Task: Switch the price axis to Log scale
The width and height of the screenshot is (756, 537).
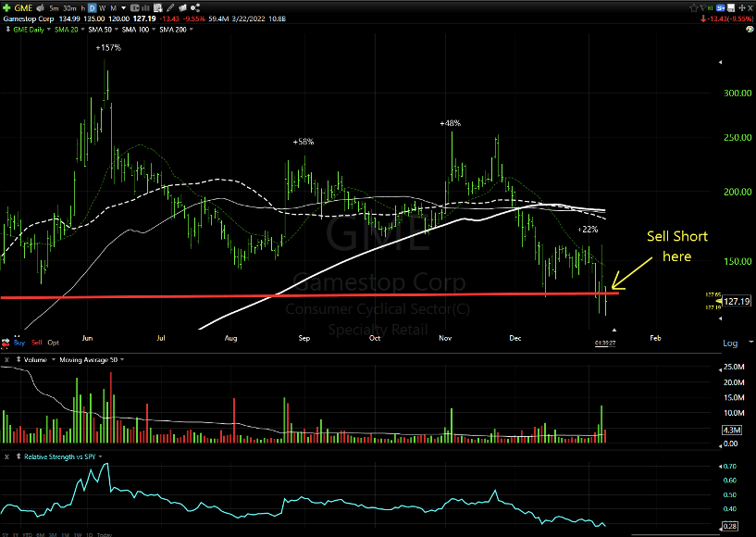Action: (732, 343)
